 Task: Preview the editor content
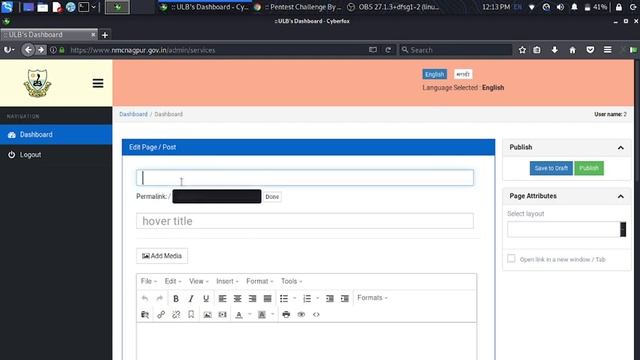click(301, 314)
